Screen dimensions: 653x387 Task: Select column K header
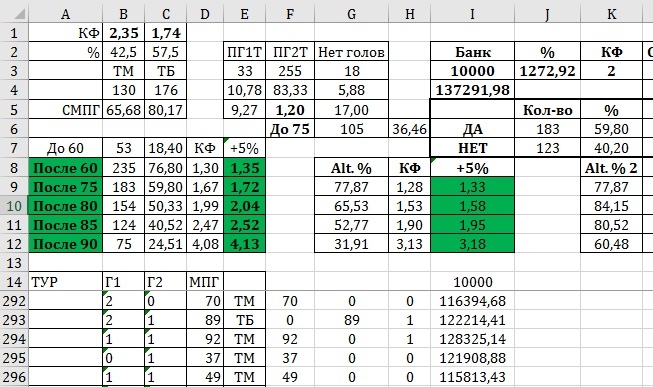point(611,14)
